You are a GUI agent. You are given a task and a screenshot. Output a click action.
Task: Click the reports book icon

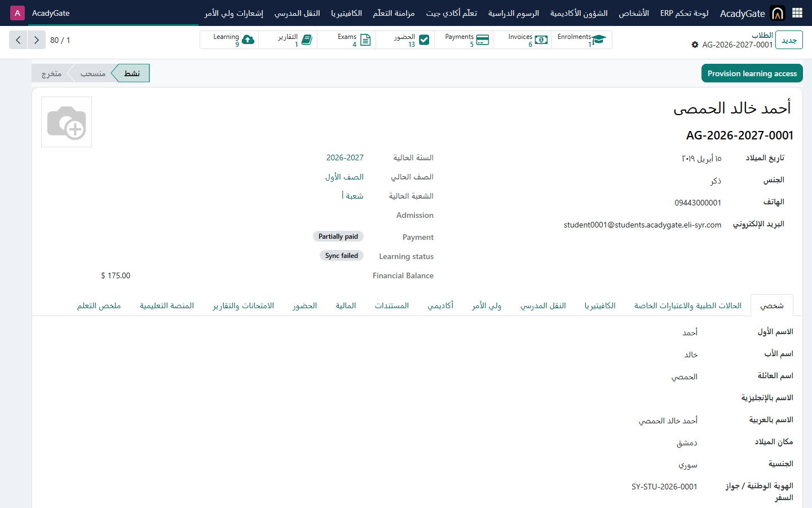click(307, 40)
